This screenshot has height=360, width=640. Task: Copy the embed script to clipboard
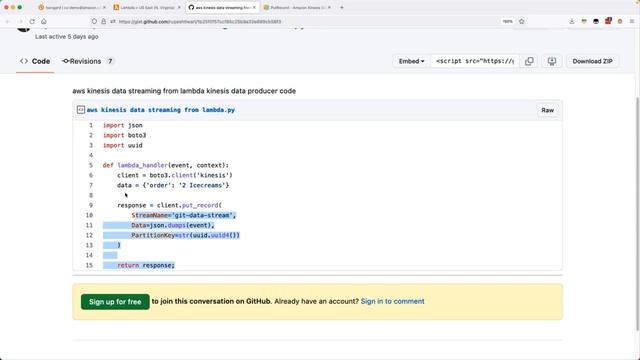[529, 61]
